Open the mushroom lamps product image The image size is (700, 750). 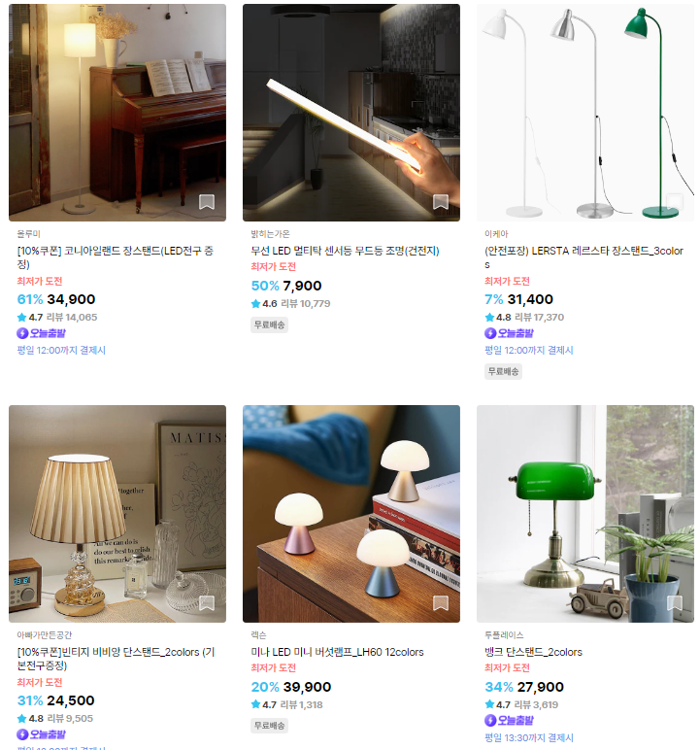tap(350, 514)
